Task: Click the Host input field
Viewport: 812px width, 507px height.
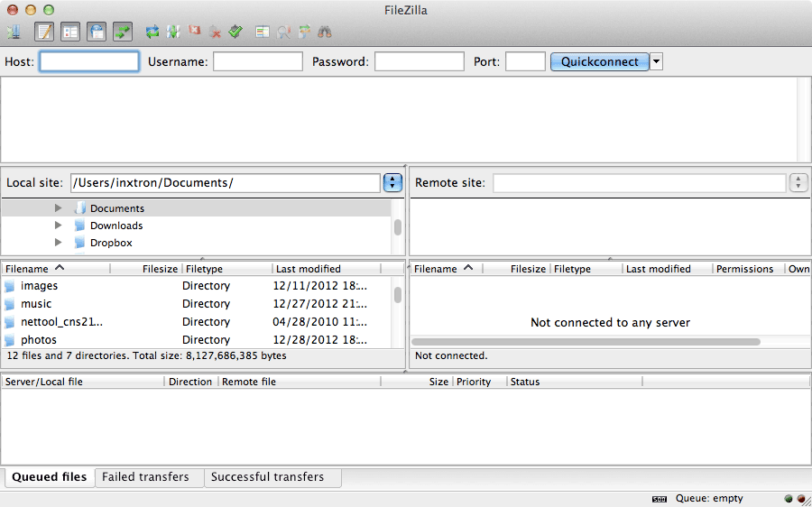Action: coord(89,62)
